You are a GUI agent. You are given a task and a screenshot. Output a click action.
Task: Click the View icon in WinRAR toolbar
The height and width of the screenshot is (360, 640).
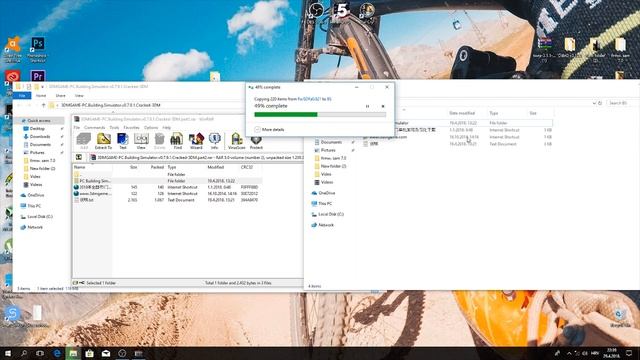click(x=141, y=141)
